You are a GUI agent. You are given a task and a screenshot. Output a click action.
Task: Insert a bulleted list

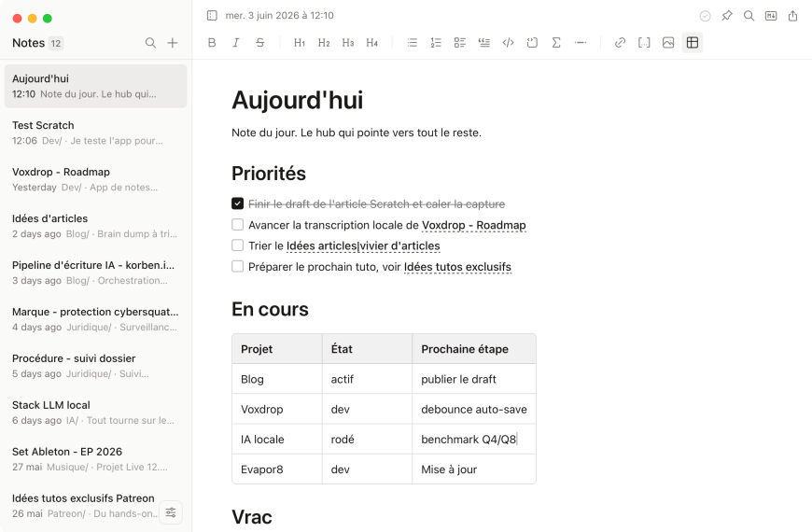tap(413, 43)
